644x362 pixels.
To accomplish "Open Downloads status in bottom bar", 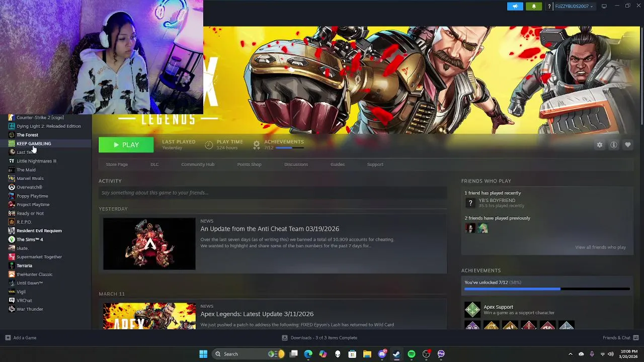I will pos(319,338).
